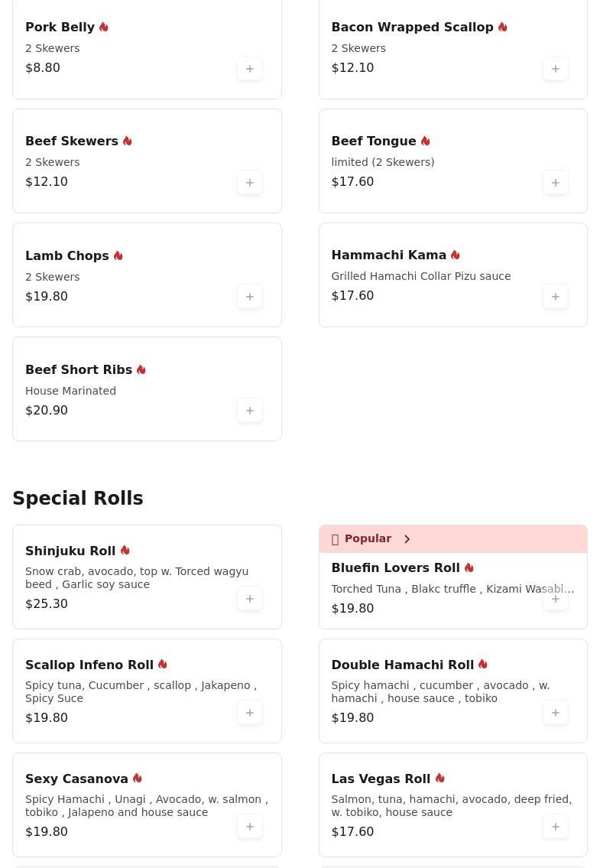Open Bluefin Lovers Roll item details

coord(395,567)
